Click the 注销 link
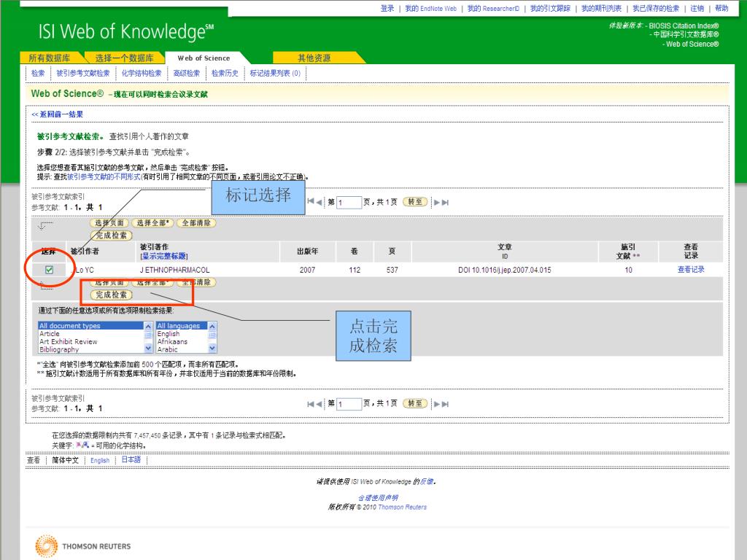This screenshot has width=747, height=560. pyautogui.click(x=697, y=8)
